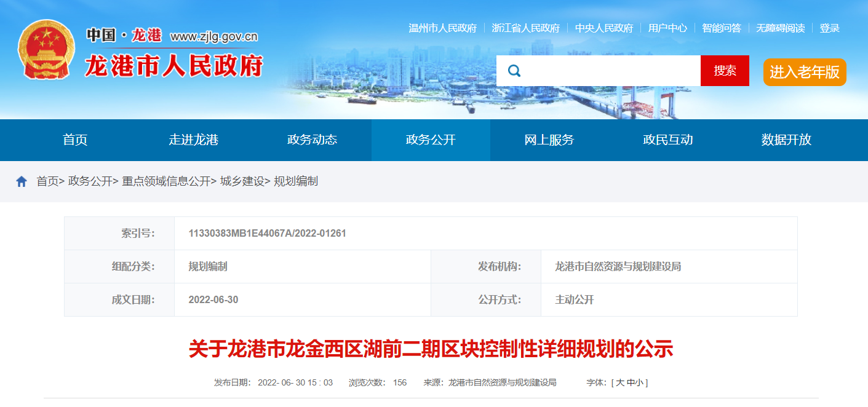Click the www.zjlg.gov.cn URL text
Screen dimensions: 868x407
pyautogui.click(x=213, y=36)
